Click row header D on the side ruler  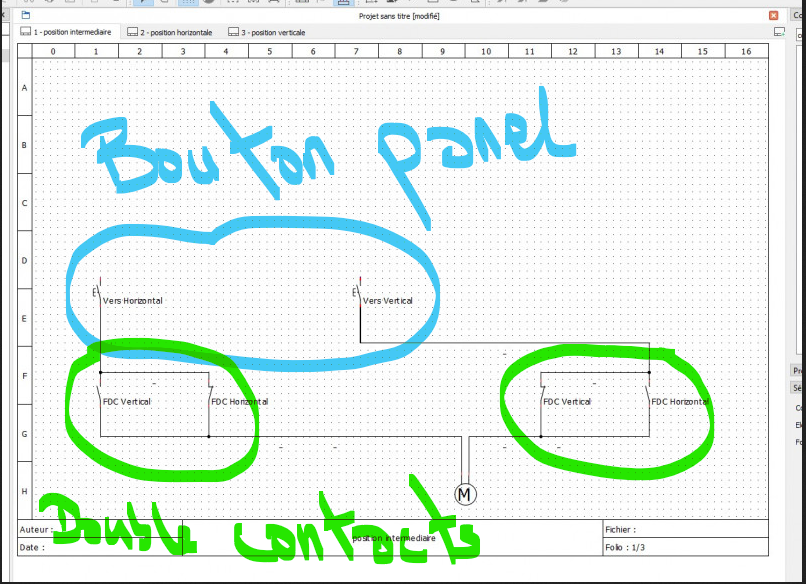click(x=25, y=261)
